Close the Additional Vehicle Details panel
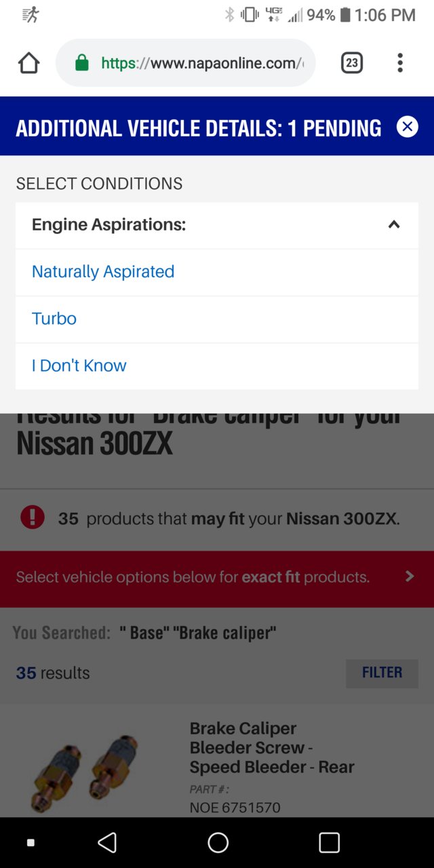Screen dimensions: 434x868 coord(407,127)
